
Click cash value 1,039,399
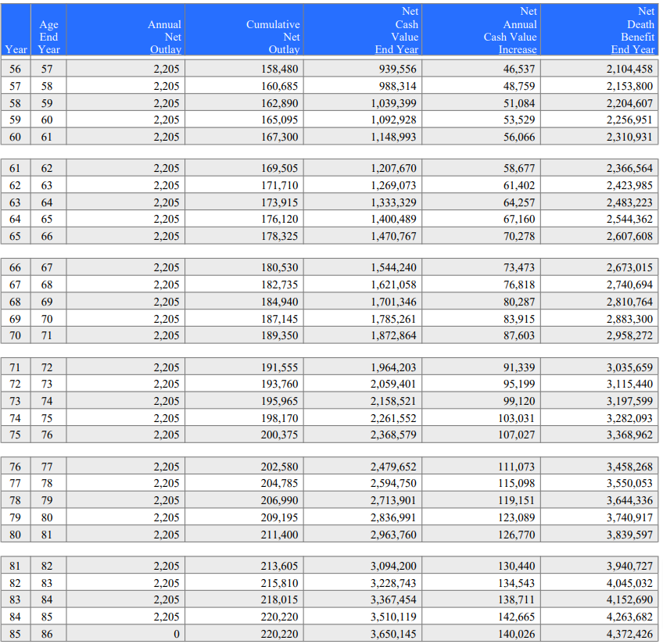pos(394,103)
